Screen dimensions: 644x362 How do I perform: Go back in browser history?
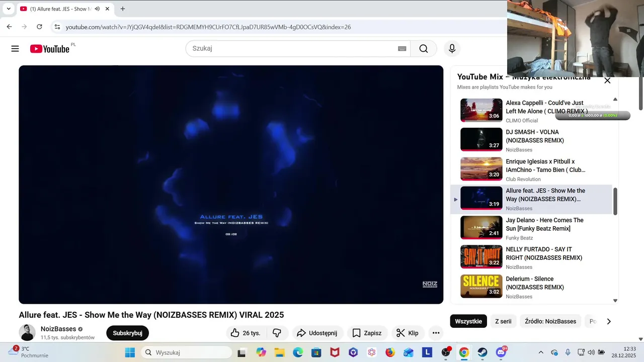pyautogui.click(x=9, y=27)
